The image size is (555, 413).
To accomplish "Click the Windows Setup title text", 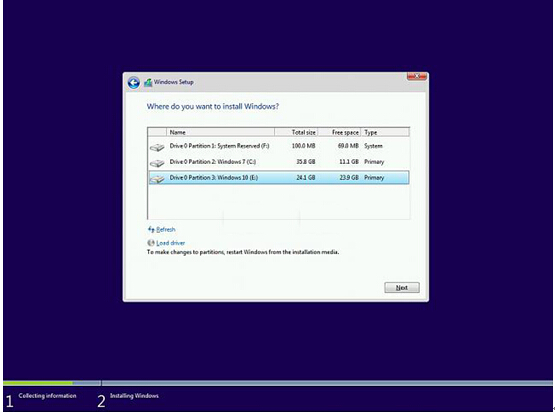I will tap(173, 82).
